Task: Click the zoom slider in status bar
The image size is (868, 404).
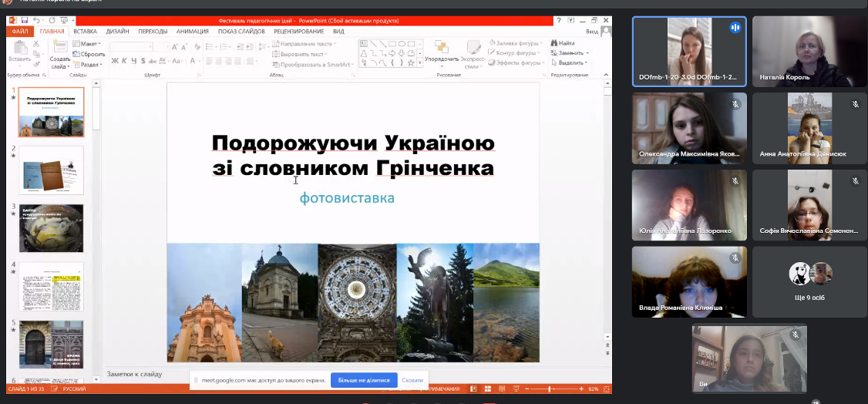Action: click(550, 389)
